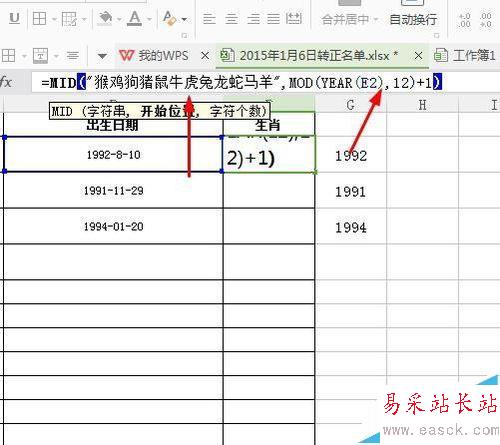Click the draw border grid icon
Screen dimensions: 500x445
[x=69, y=19]
